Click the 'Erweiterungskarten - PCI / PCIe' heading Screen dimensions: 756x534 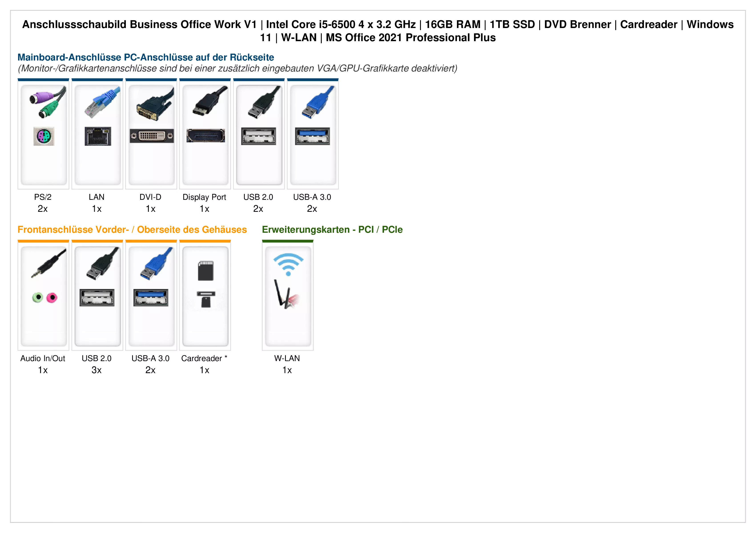pos(332,230)
